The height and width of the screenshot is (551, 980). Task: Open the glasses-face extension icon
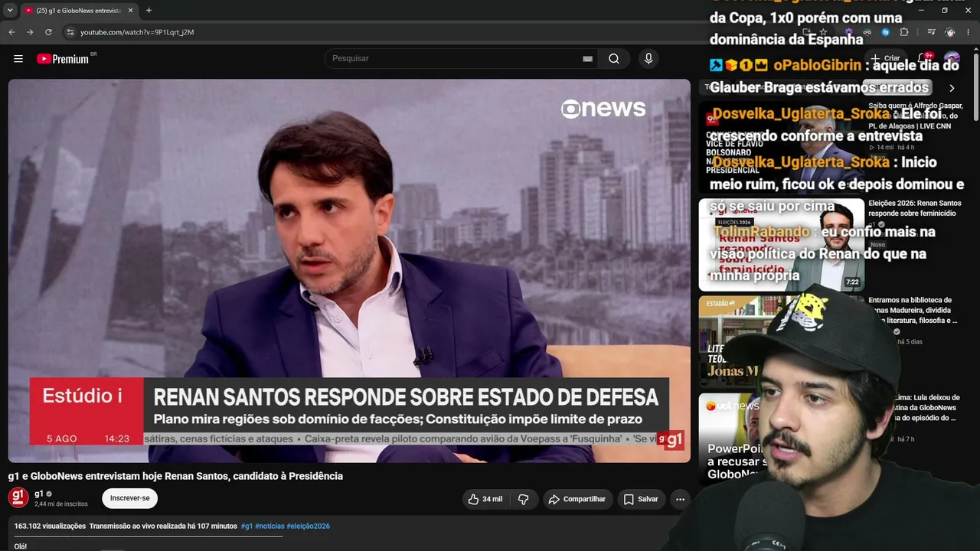coord(867,32)
